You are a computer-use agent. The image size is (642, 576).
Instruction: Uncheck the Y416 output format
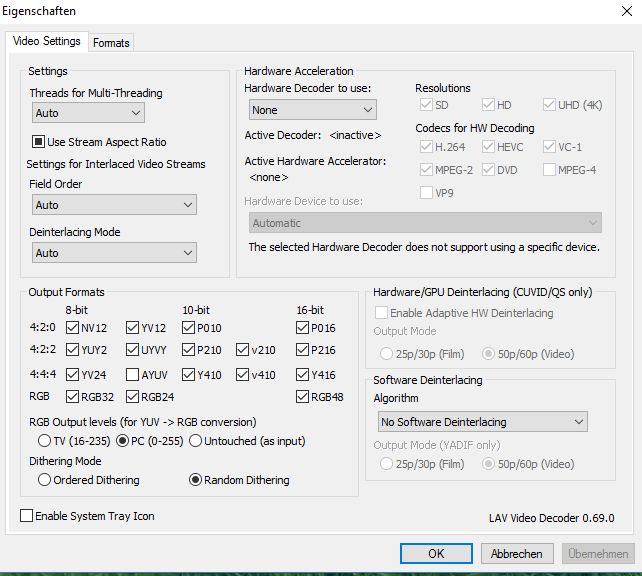point(302,374)
